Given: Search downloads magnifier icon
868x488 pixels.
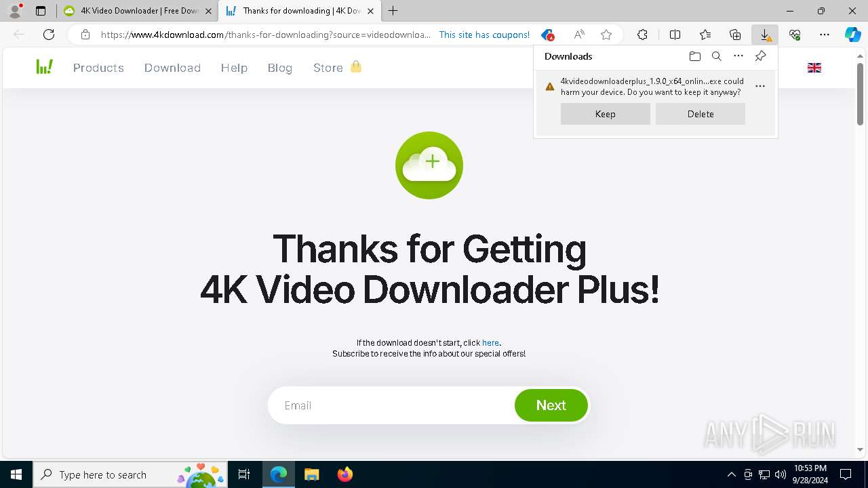Looking at the screenshot, I should pyautogui.click(x=717, y=56).
